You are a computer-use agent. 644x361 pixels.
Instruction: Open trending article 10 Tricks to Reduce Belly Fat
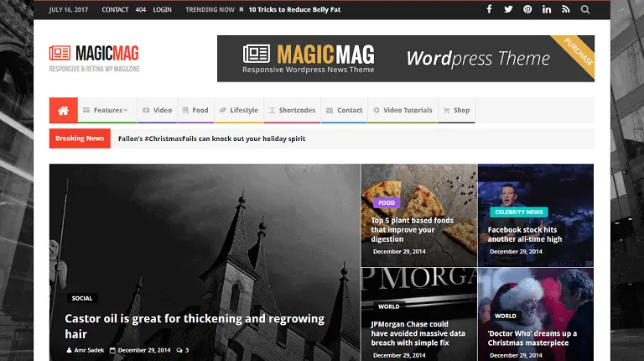point(294,9)
